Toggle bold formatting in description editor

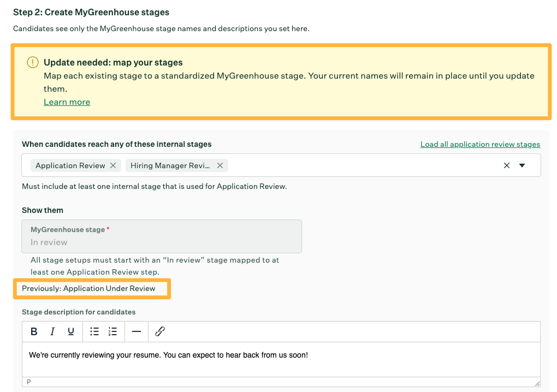click(x=34, y=331)
